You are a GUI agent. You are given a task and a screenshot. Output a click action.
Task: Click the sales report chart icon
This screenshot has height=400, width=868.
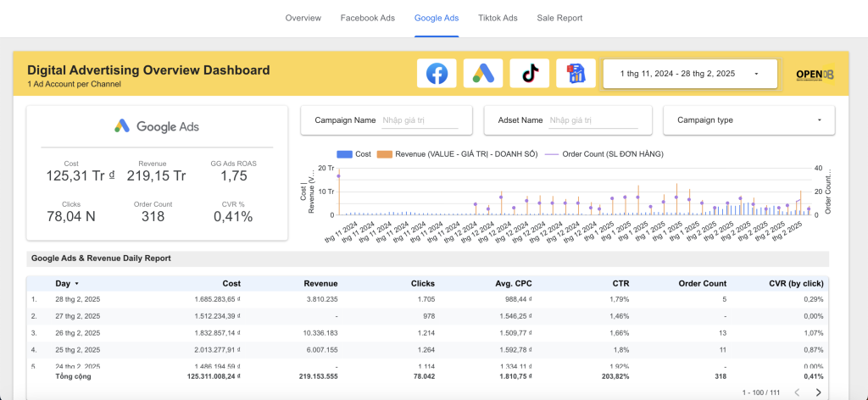point(576,74)
